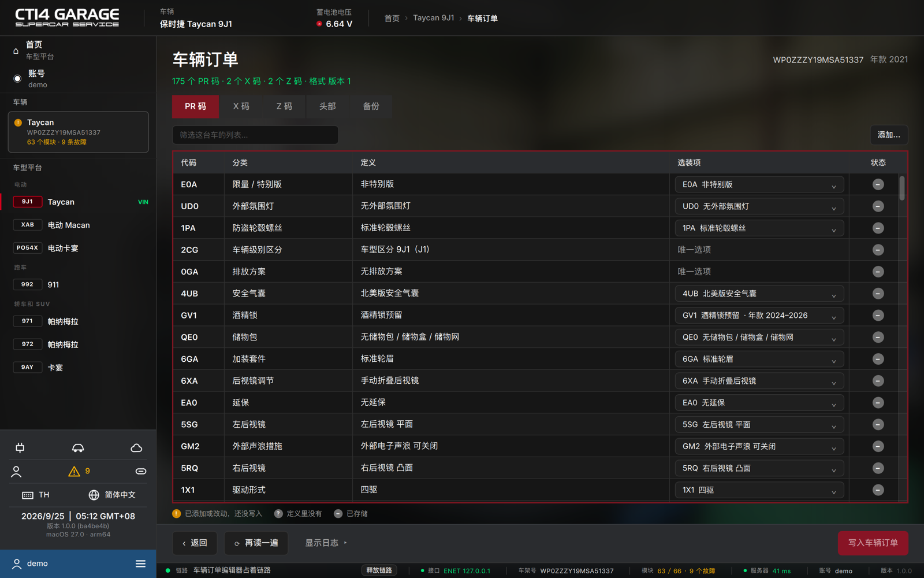Click the 41 ms server status entry
924x578 pixels.
pos(767,571)
